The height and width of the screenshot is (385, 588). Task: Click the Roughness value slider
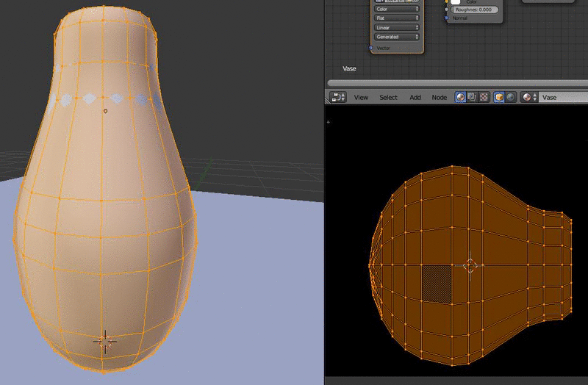(474, 10)
